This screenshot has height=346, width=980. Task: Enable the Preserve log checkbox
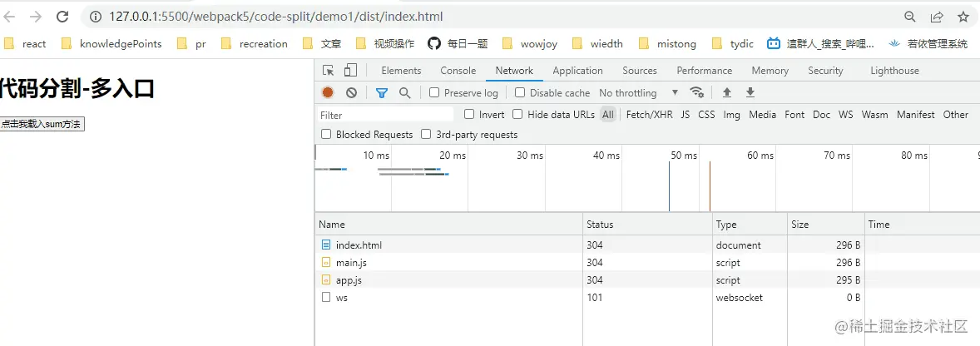434,93
